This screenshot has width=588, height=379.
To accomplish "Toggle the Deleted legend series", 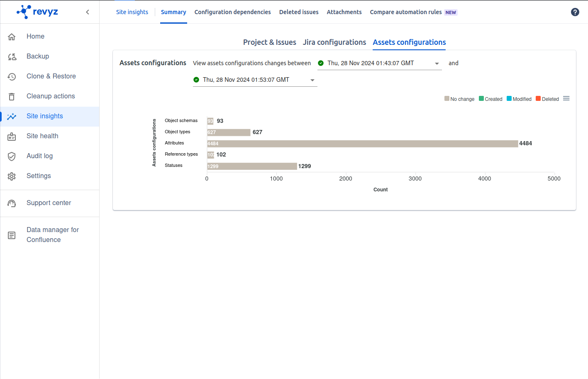I will point(547,99).
